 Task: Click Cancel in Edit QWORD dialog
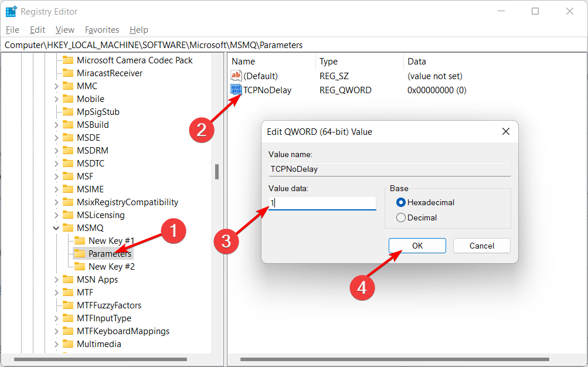coord(481,246)
